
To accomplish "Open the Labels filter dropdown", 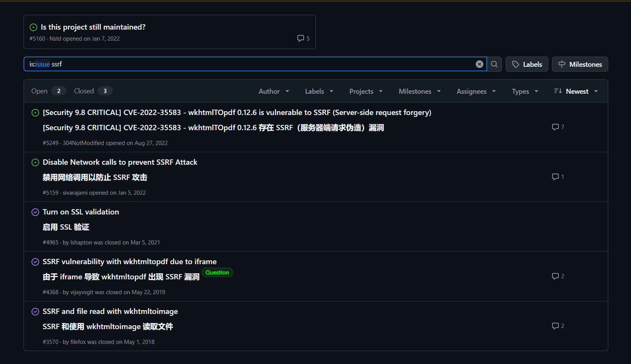I will pyautogui.click(x=319, y=91).
